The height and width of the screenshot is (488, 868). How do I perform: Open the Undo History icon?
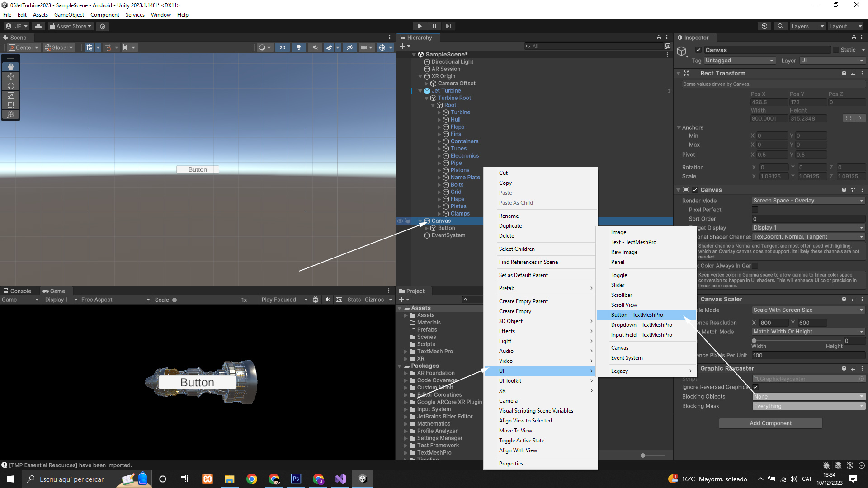(x=764, y=26)
